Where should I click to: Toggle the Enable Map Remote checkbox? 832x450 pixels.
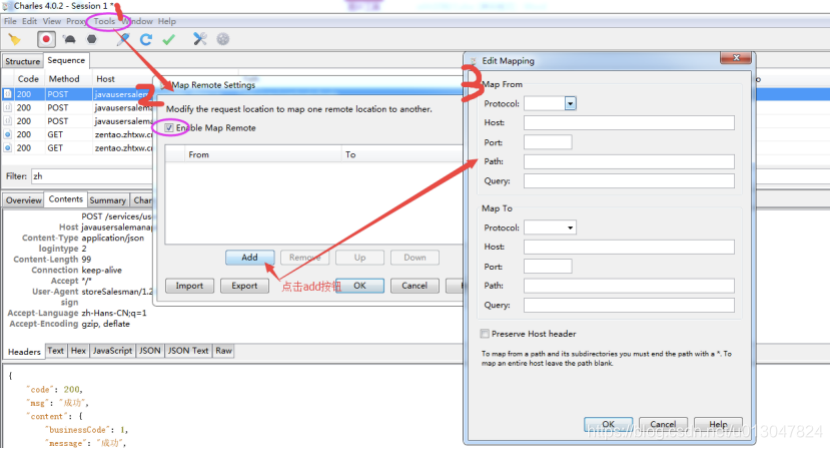point(169,128)
